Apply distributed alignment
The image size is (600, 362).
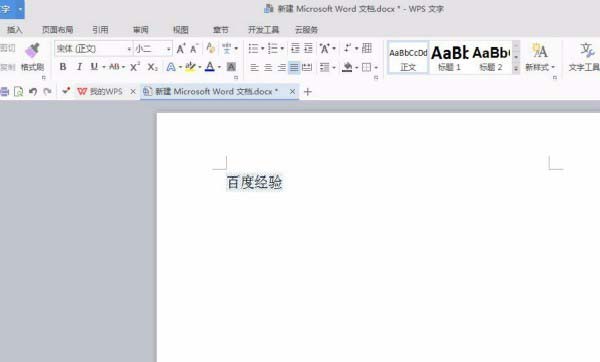[x=307, y=68]
